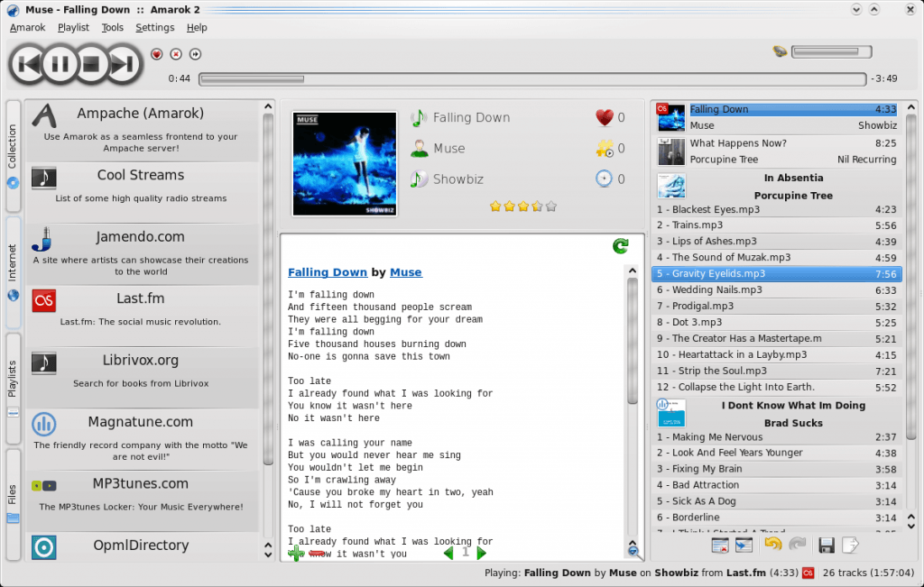Open the Last.fm service entry
Image resolution: width=924 pixels, height=587 pixels.
[x=144, y=307]
